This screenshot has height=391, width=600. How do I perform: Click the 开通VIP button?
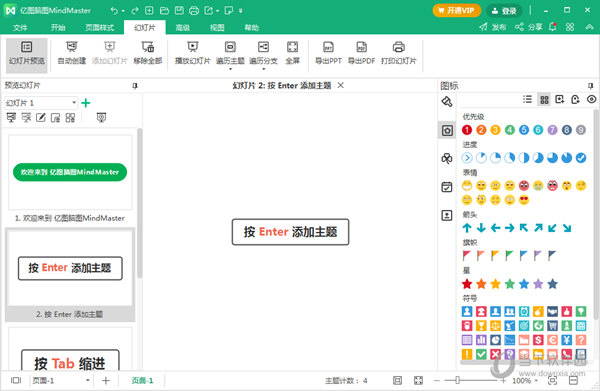(457, 11)
